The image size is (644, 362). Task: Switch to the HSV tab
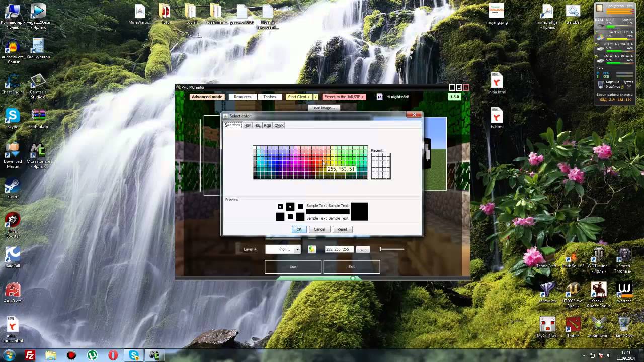pos(248,125)
